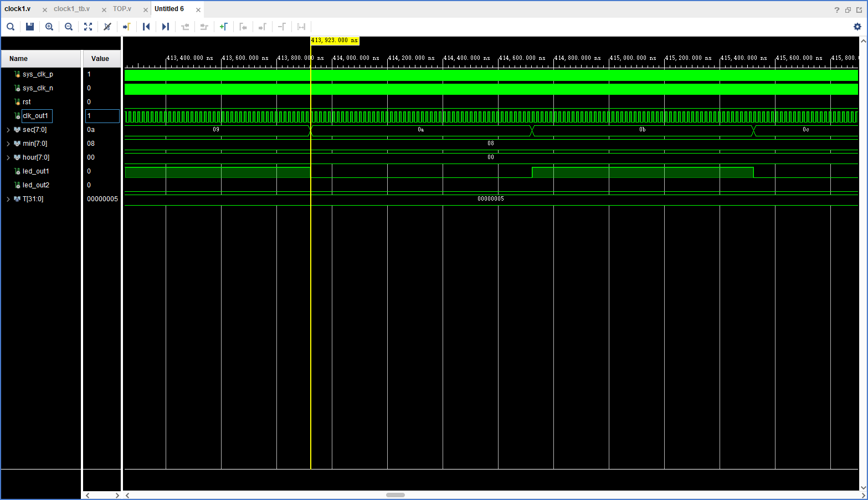
Task: Switch to clock1_tb.v tab
Action: [71, 9]
